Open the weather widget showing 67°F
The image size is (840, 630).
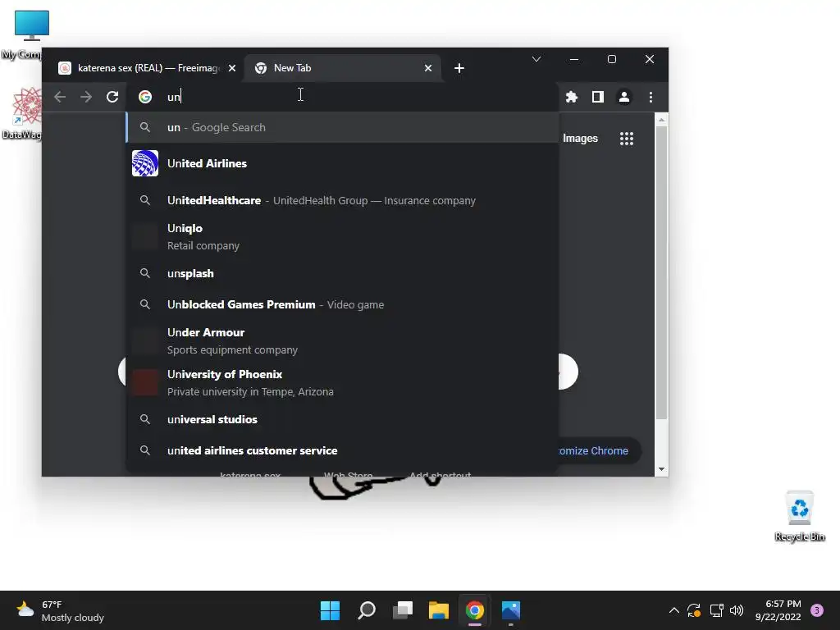click(60, 610)
